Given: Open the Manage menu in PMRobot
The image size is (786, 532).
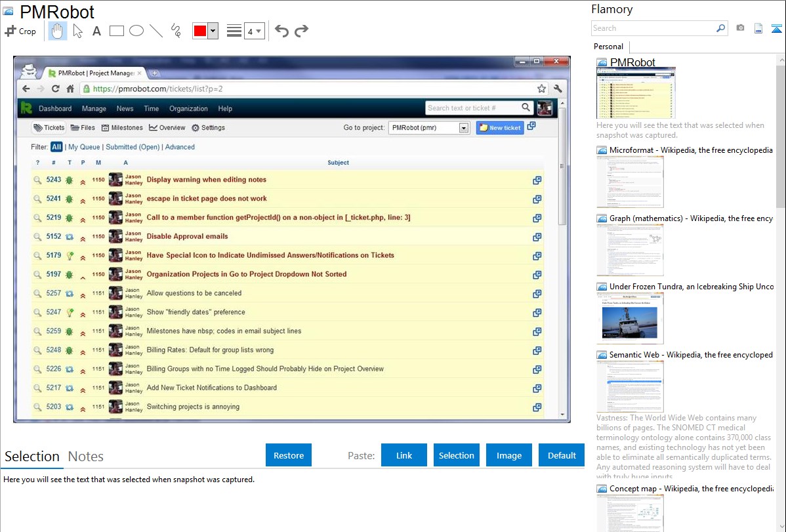Looking at the screenshot, I should tap(94, 108).
